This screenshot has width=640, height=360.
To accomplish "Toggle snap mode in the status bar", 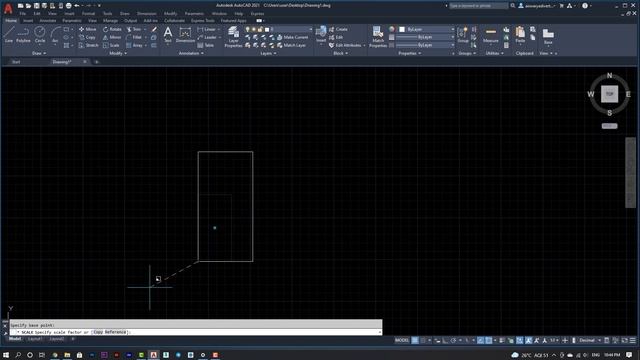I will coord(423,340).
